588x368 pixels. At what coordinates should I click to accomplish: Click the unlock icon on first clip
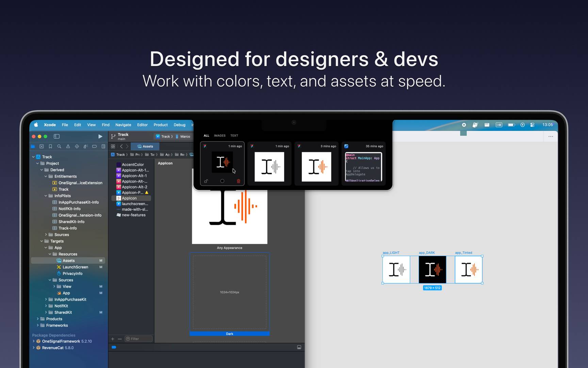pyautogui.click(x=206, y=181)
